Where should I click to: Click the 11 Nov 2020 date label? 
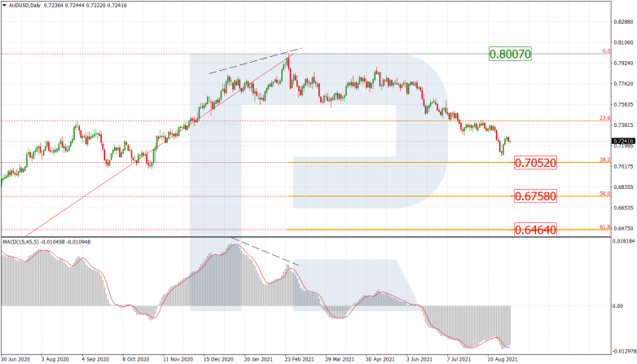click(x=178, y=360)
